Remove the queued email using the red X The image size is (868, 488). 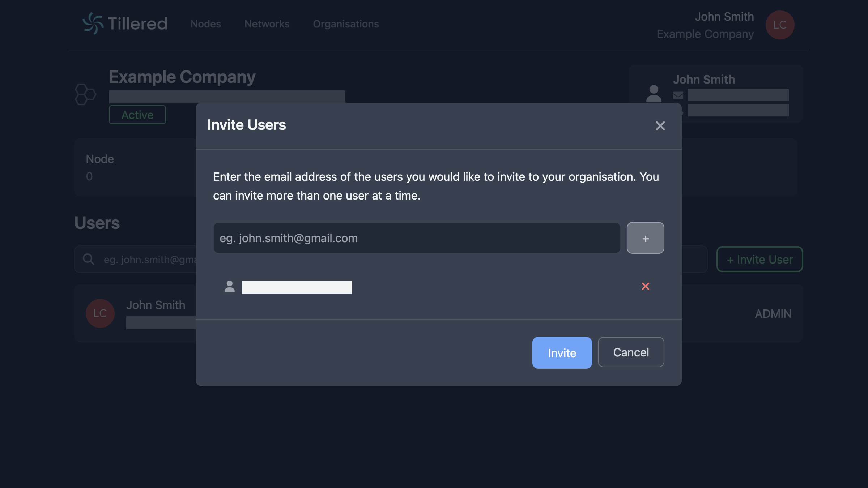click(646, 286)
